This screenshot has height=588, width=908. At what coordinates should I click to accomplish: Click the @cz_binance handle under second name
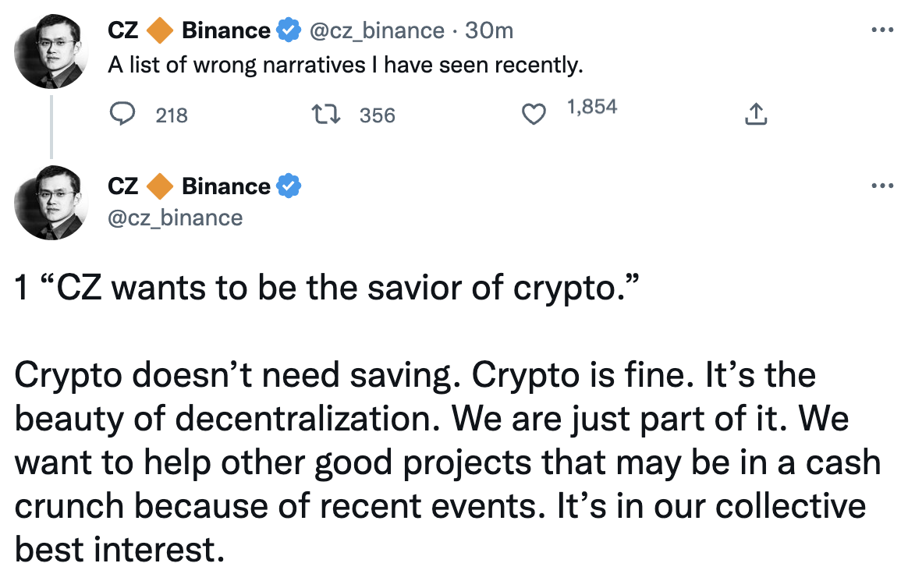point(176,218)
